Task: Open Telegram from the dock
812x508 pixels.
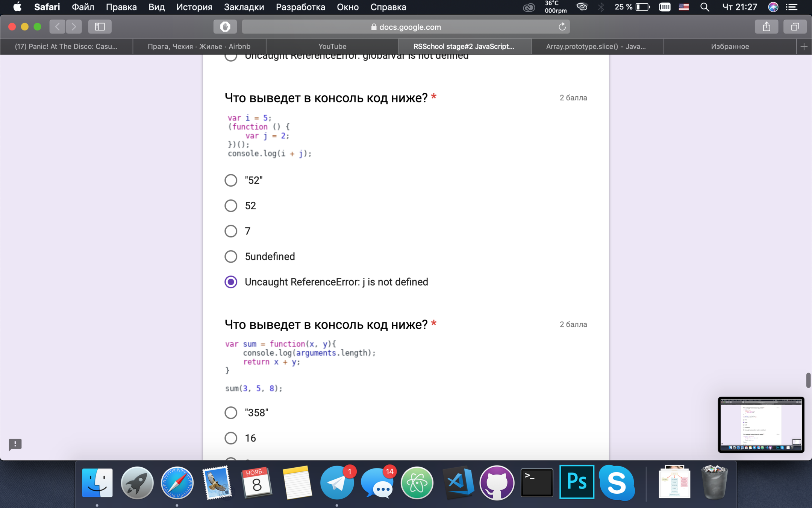Action: [336, 483]
